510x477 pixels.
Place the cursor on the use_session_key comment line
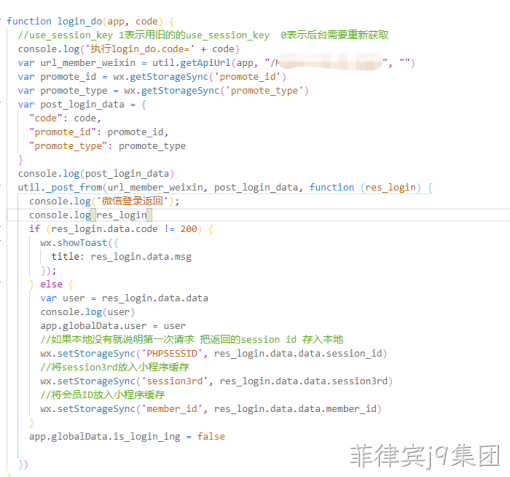(x=203, y=35)
